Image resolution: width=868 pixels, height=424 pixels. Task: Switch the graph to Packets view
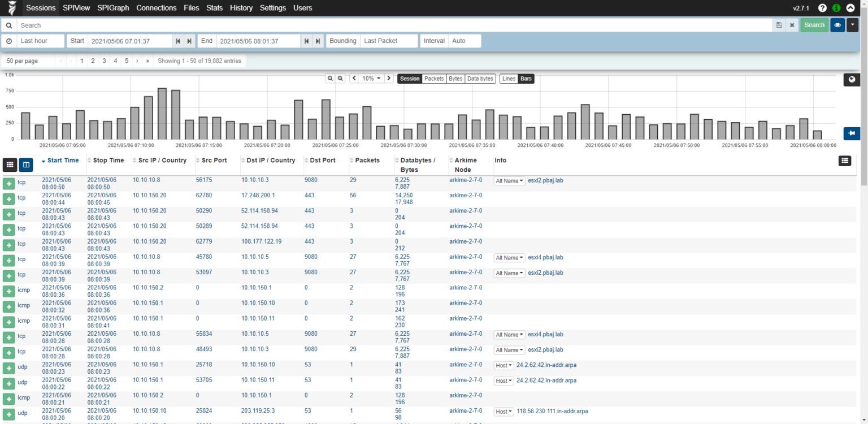point(433,79)
